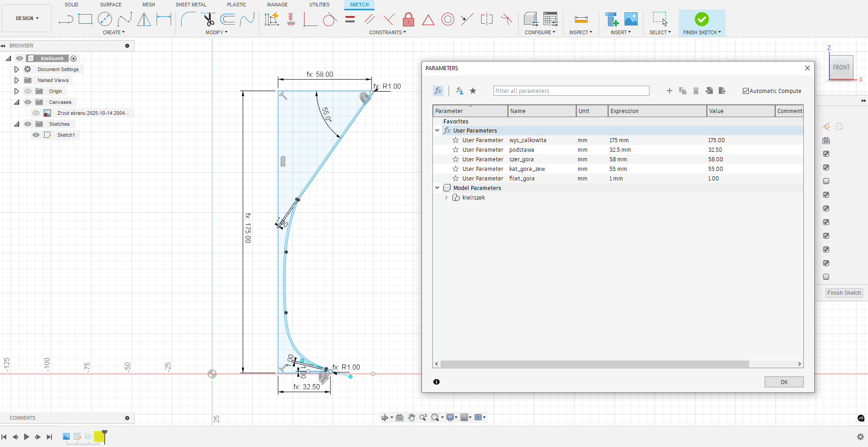
Task: Add a new user parameter plus icon
Action: [x=669, y=91]
